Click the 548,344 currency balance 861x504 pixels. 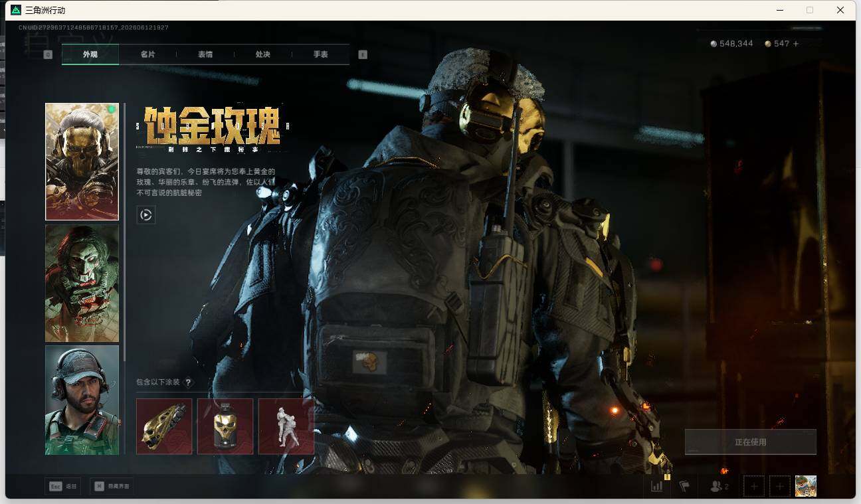click(x=732, y=44)
